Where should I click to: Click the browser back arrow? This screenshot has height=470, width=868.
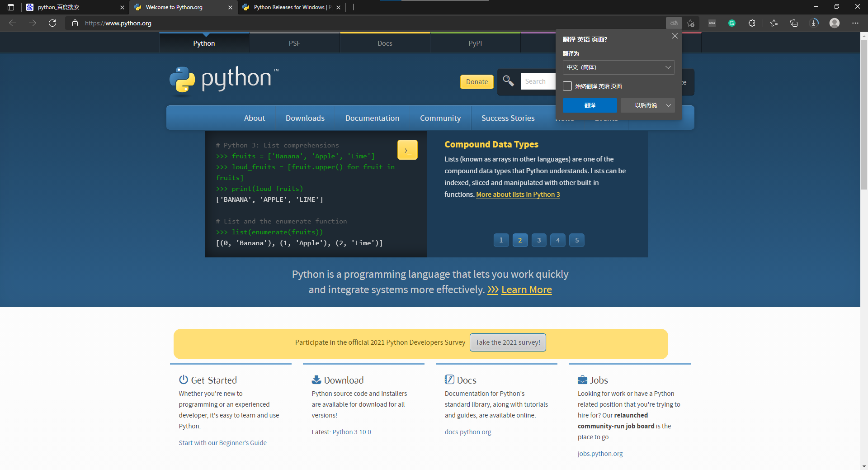pyautogui.click(x=13, y=23)
